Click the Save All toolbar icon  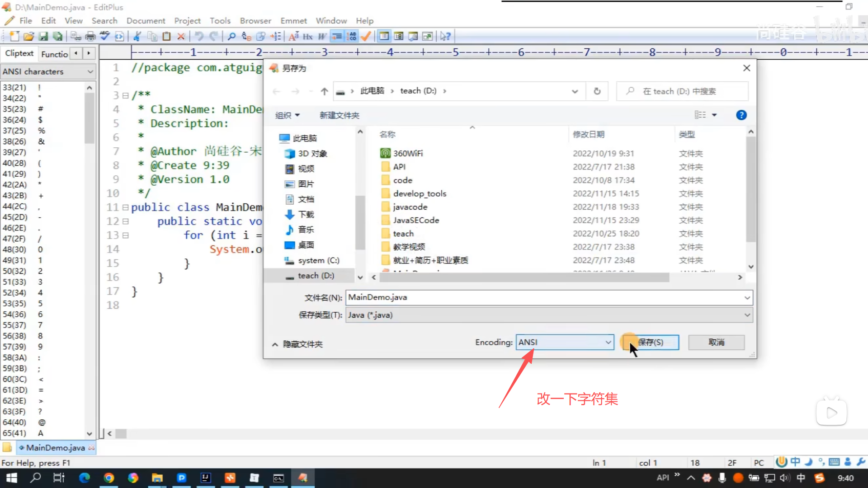pyautogui.click(x=57, y=36)
